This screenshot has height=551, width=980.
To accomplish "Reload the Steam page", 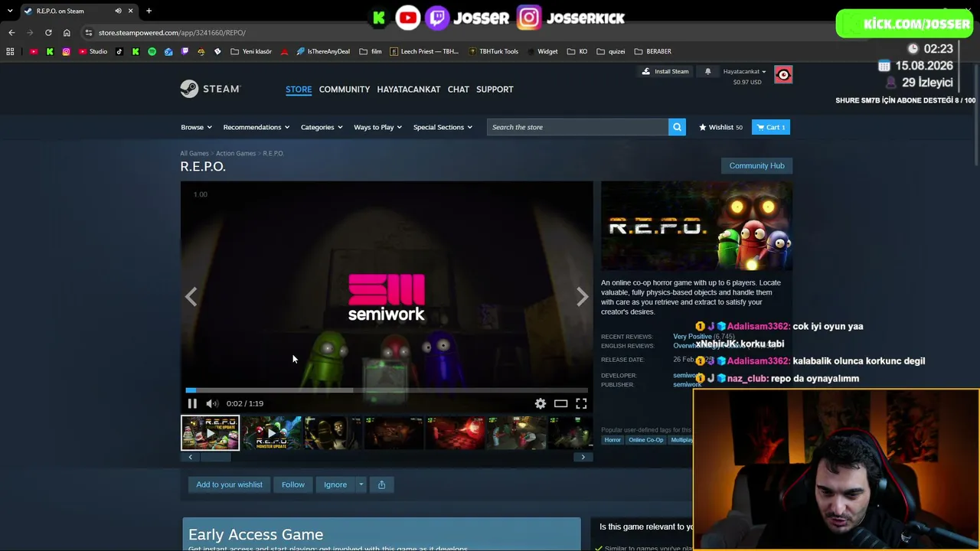I will [48, 33].
